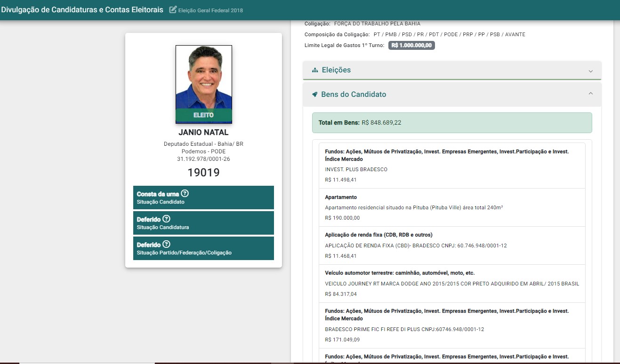Click the Eleição Geral Federal 2018 link
620x364 pixels.
(210, 10)
